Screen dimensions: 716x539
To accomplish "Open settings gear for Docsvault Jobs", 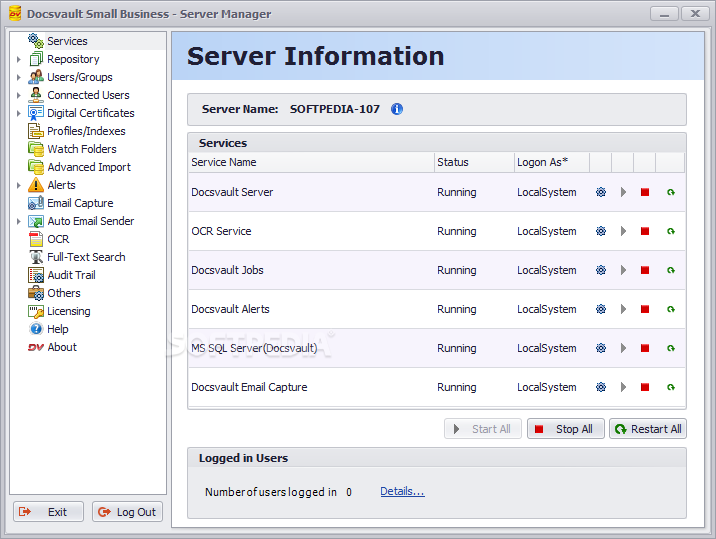I will click(601, 270).
